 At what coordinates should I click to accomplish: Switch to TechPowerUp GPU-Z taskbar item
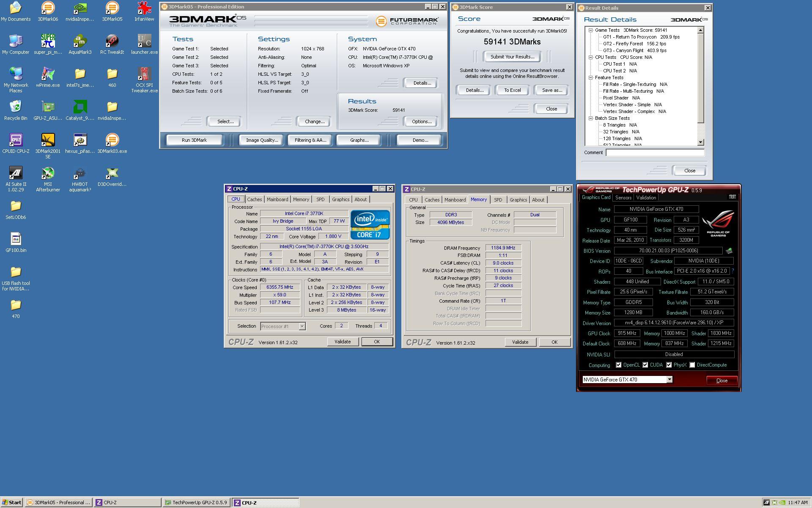pyautogui.click(x=196, y=502)
